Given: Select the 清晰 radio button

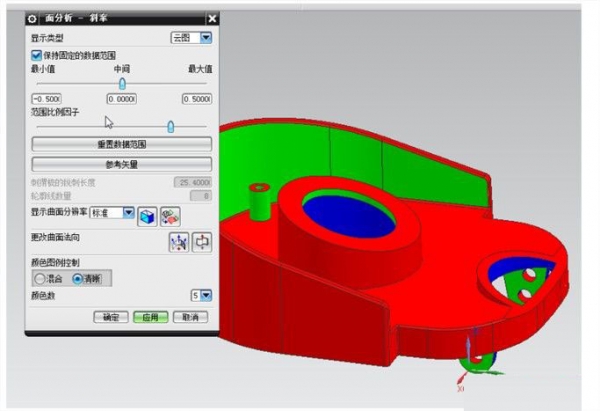Looking at the screenshot, I should pyautogui.click(x=78, y=279).
